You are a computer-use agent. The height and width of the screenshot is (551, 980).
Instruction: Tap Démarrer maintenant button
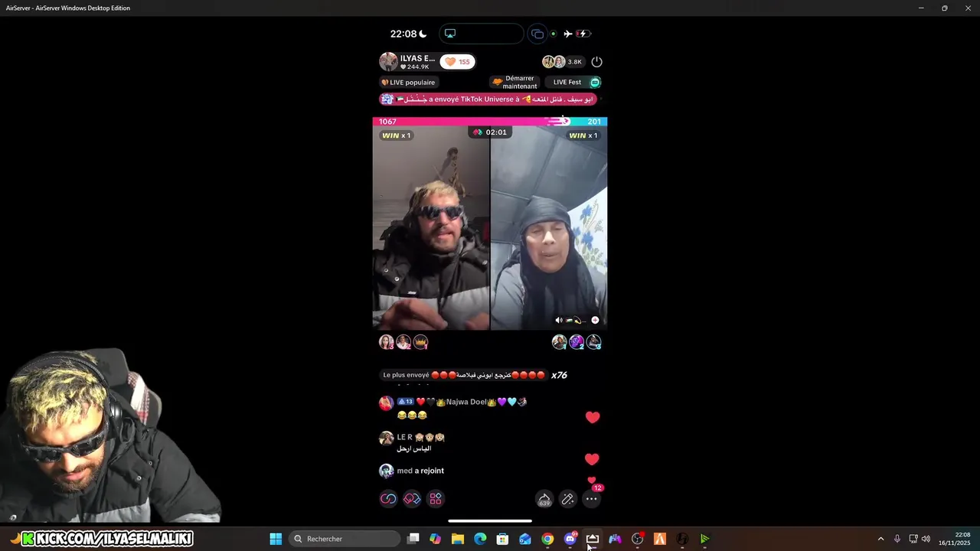pos(514,82)
